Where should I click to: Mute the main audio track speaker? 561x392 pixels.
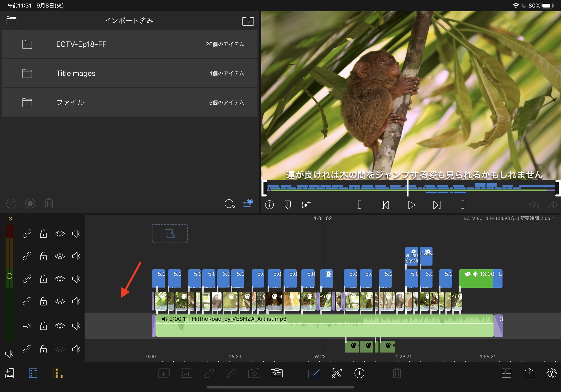(x=76, y=325)
